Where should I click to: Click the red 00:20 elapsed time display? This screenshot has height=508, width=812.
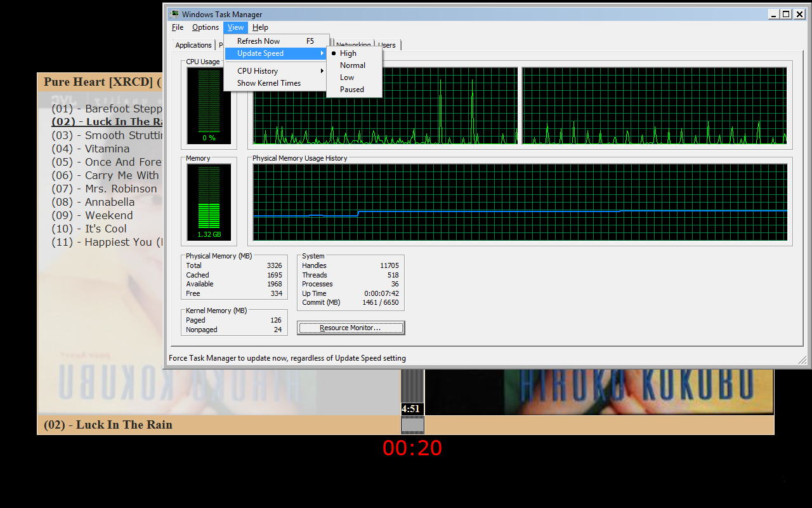point(412,448)
